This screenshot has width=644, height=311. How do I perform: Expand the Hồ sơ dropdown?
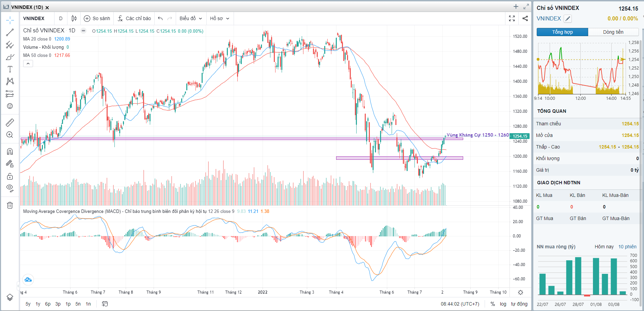pyautogui.click(x=220, y=18)
